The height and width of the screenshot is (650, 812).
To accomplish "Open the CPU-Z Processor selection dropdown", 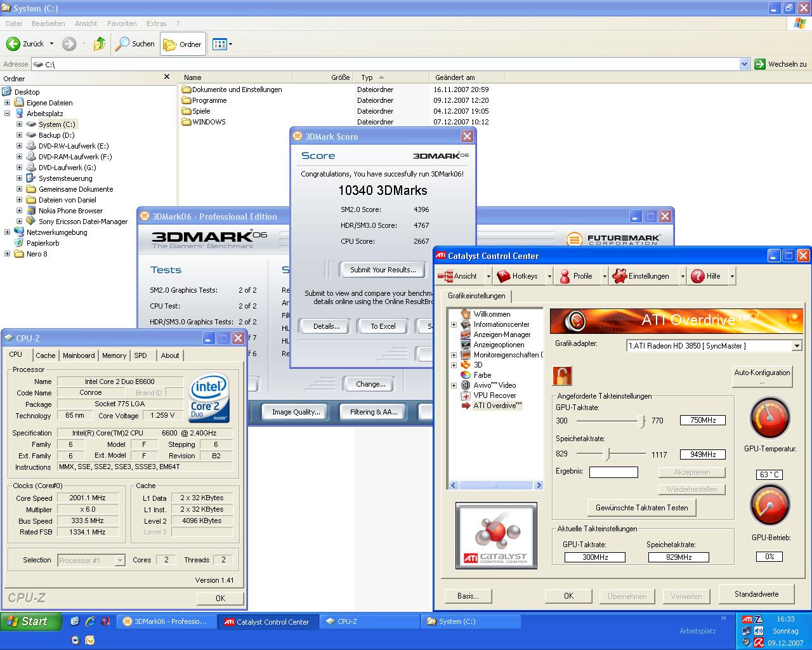I will click(x=119, y=560).
